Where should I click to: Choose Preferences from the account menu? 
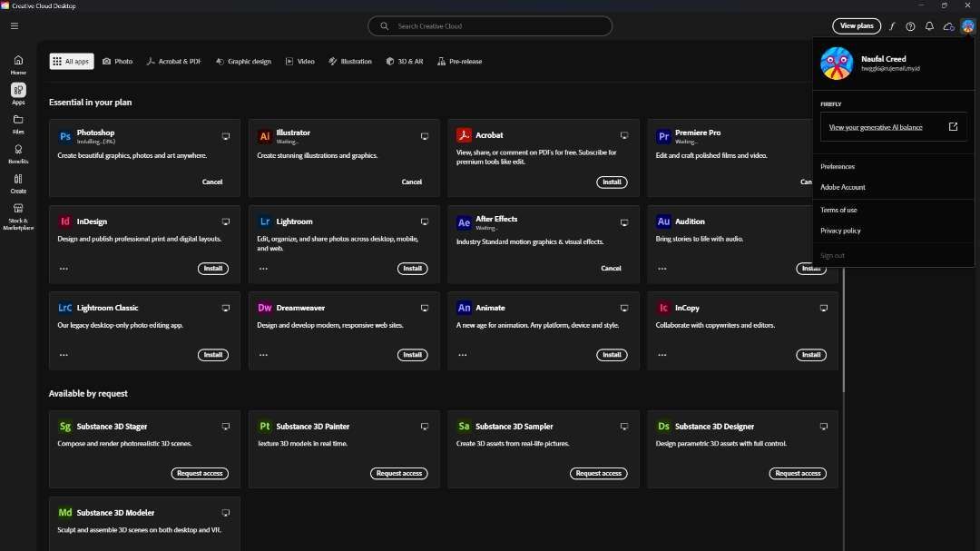[x=838, y=166]
